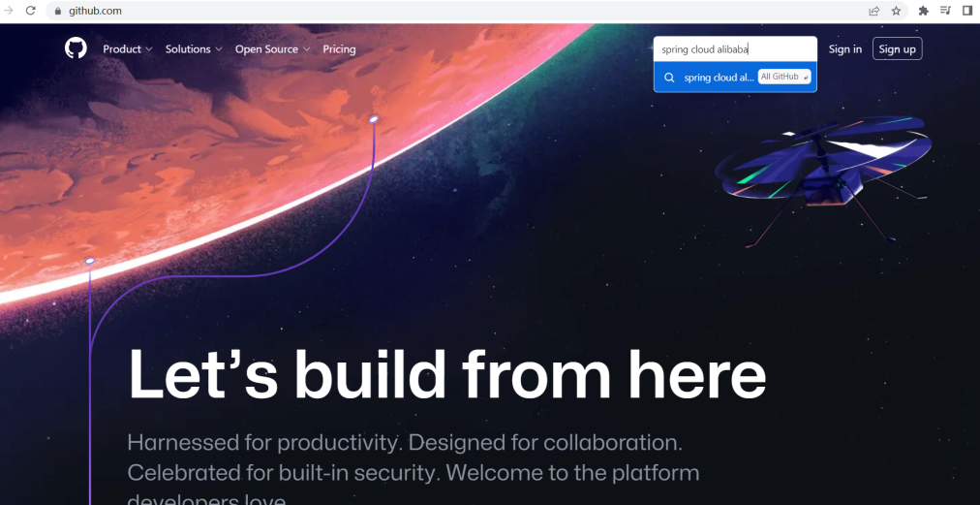The image size is (980, 505).
Task: Click the magnifier icon in search suggestion
Action: click(669, 78)
